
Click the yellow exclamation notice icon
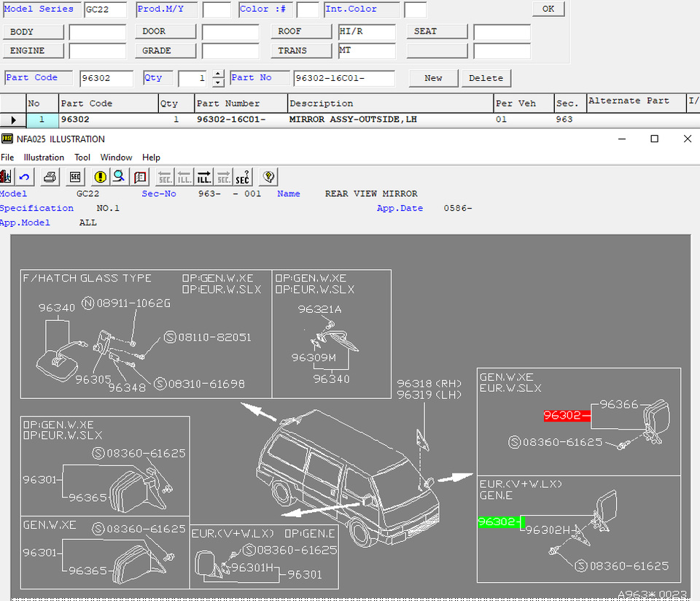click(x=101, y=177)
